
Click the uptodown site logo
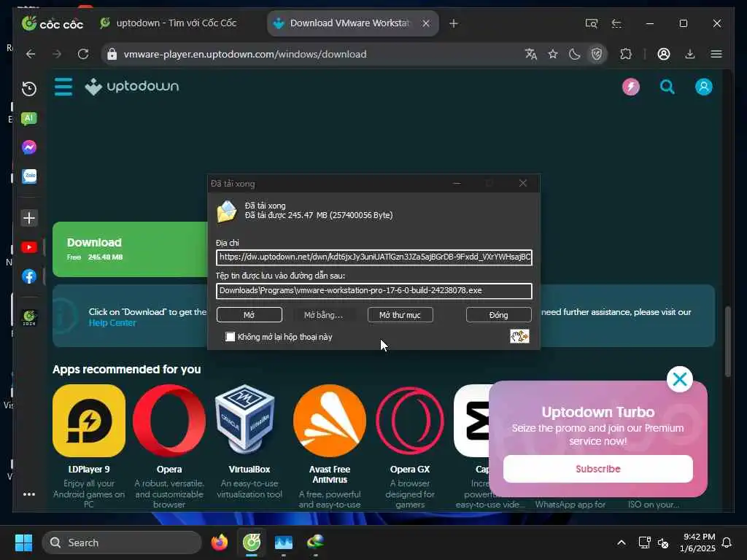coord(132,87)
